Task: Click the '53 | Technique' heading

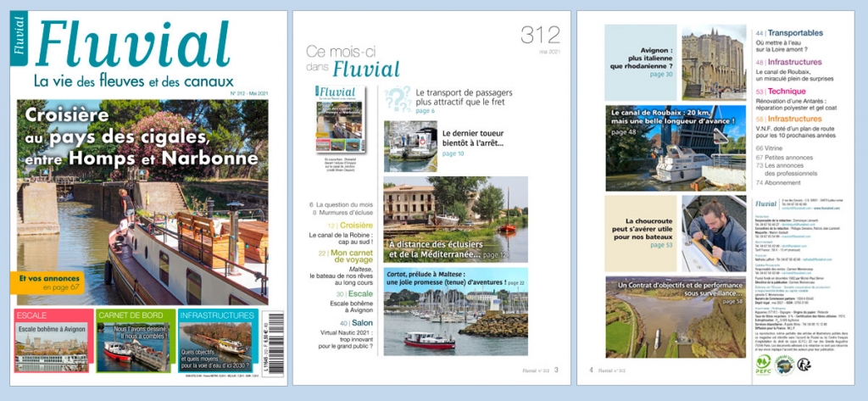Action: pos(781,92)
